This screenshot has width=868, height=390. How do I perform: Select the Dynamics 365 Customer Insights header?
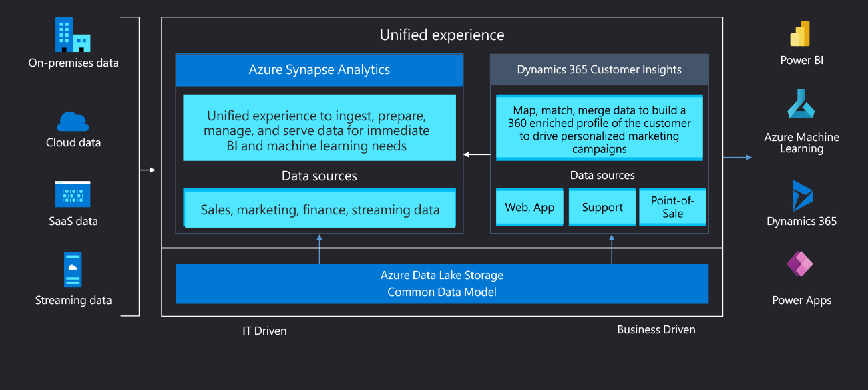(x=599, y=70)
